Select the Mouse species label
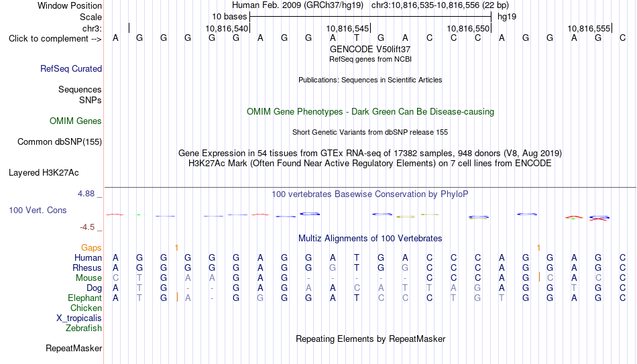Screen dimensions: 637x364 (89, 278)
